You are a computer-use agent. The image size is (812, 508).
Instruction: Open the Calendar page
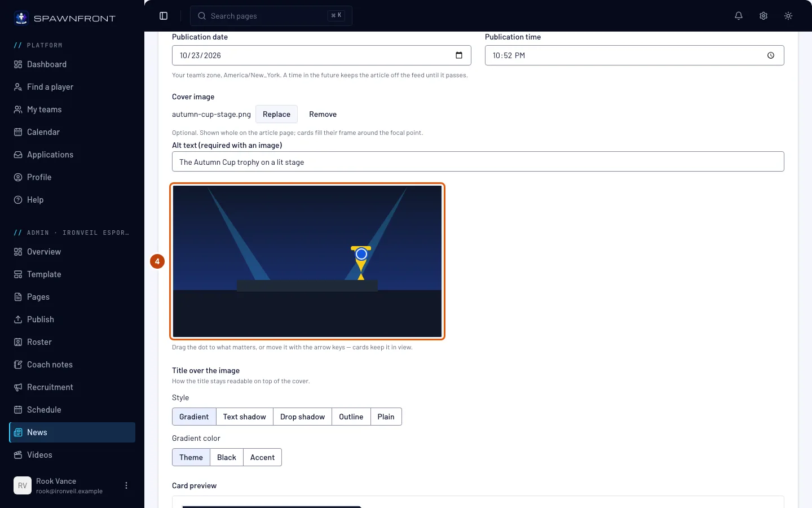click(72, 132)
